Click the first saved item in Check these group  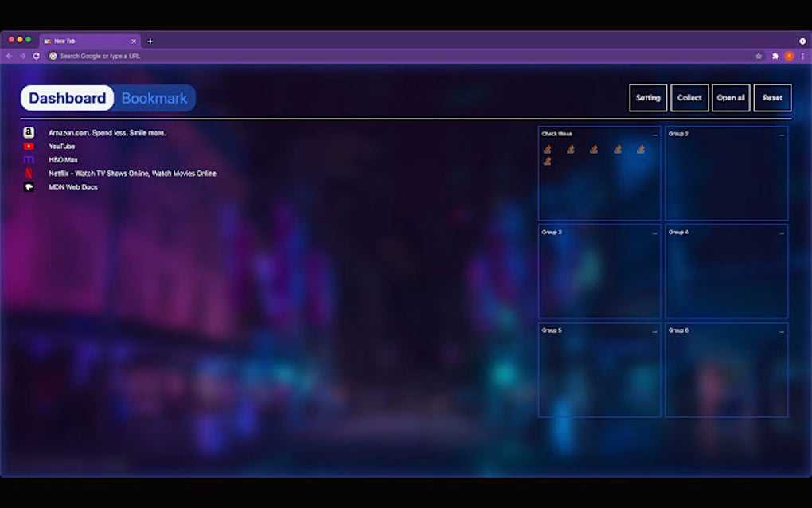coord(548,148)
